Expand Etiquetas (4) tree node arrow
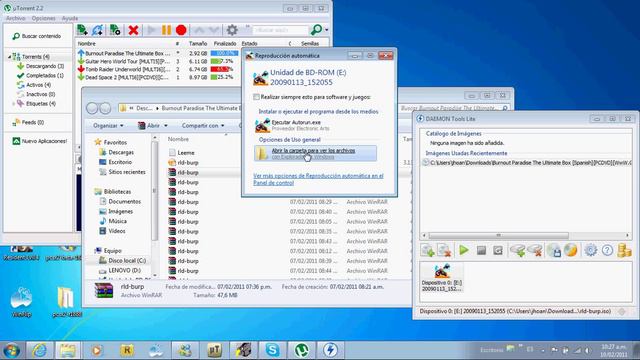 pyautogui.click(x=13, y=104)
